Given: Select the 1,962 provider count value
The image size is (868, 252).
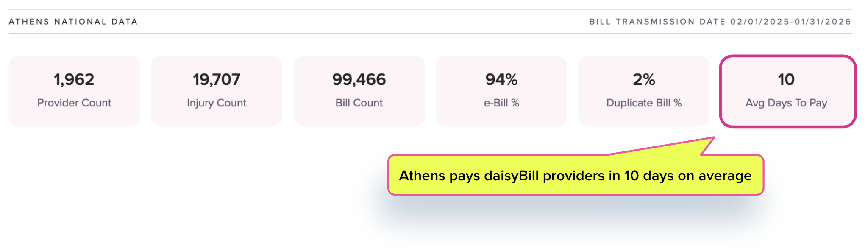Looking at the screenshot, I should 74,79.
